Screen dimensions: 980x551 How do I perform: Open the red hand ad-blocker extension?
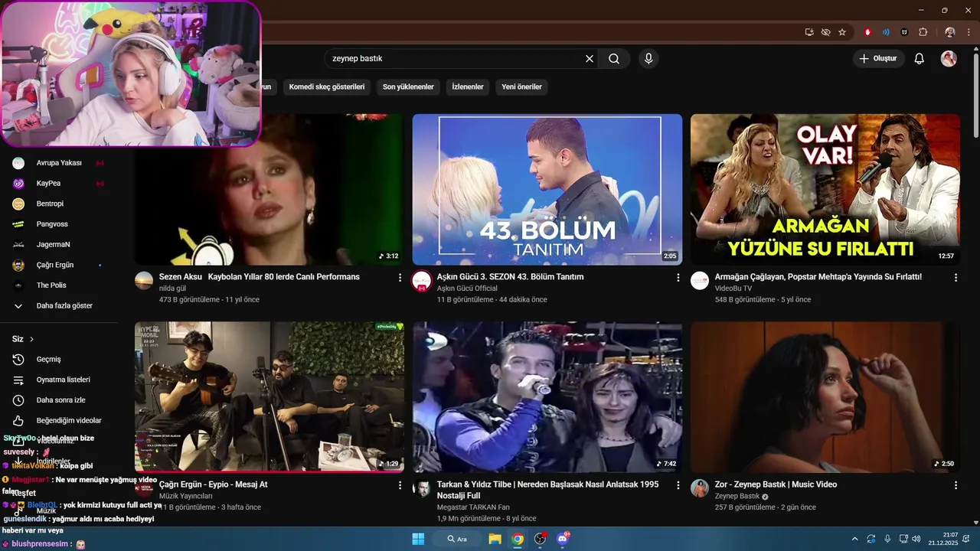pos(867,32)
